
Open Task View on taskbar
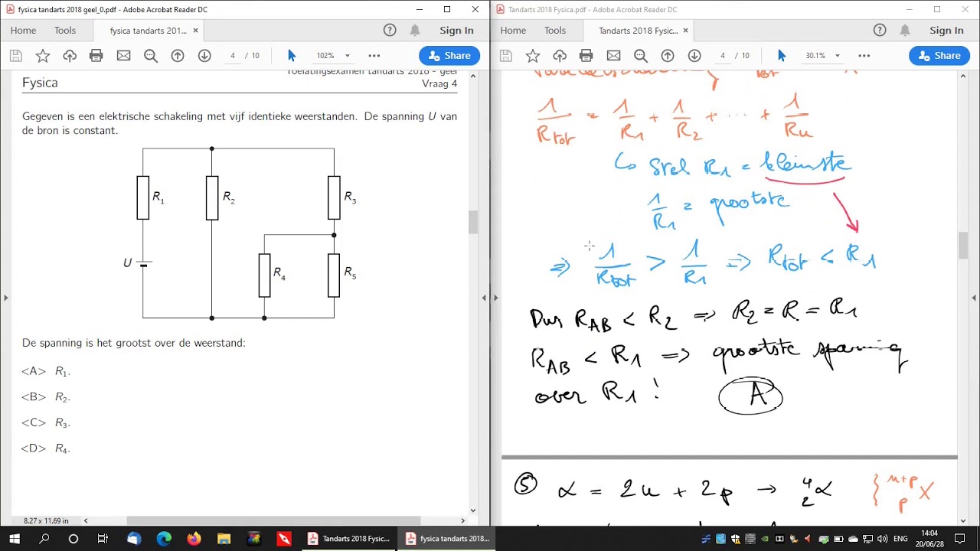(103, 539)
